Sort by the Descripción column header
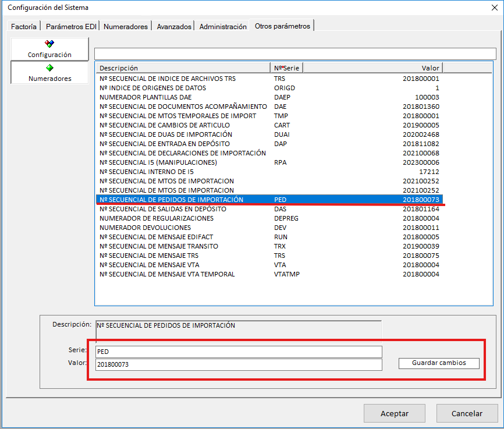This screenshot has height=429, width=504. pyautogui.click(x=183, y=68)
